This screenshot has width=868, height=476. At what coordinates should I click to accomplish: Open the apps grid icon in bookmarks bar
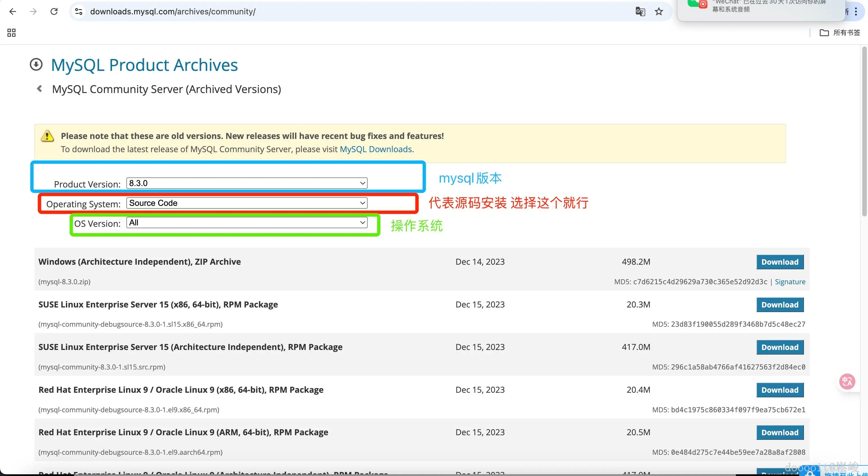pos(11,33)
